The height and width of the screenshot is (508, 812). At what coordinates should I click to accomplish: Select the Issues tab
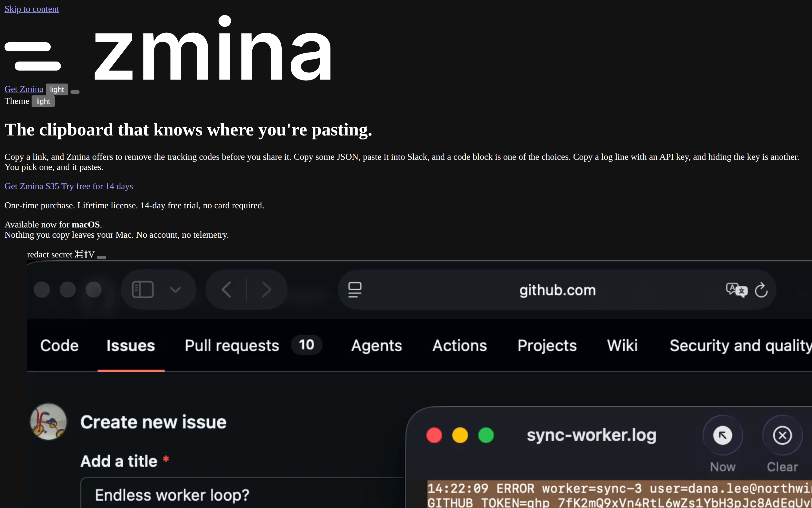pyautogui.click(x=131, y=345)
